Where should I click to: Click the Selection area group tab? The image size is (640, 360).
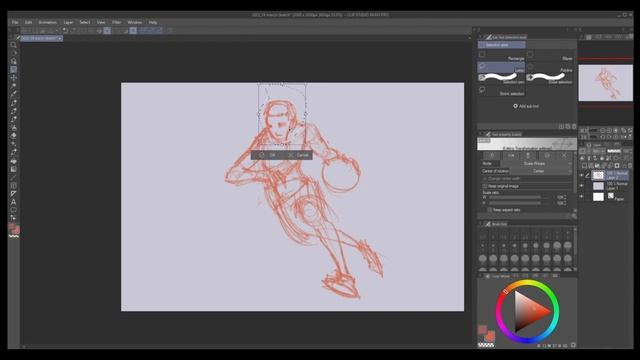click(x=502, y=45)
